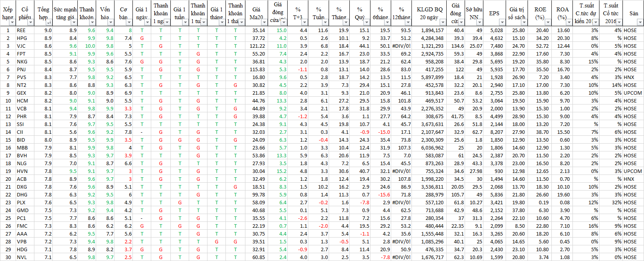
Task: Select the REE ticker cell
Action: point(25,30)
